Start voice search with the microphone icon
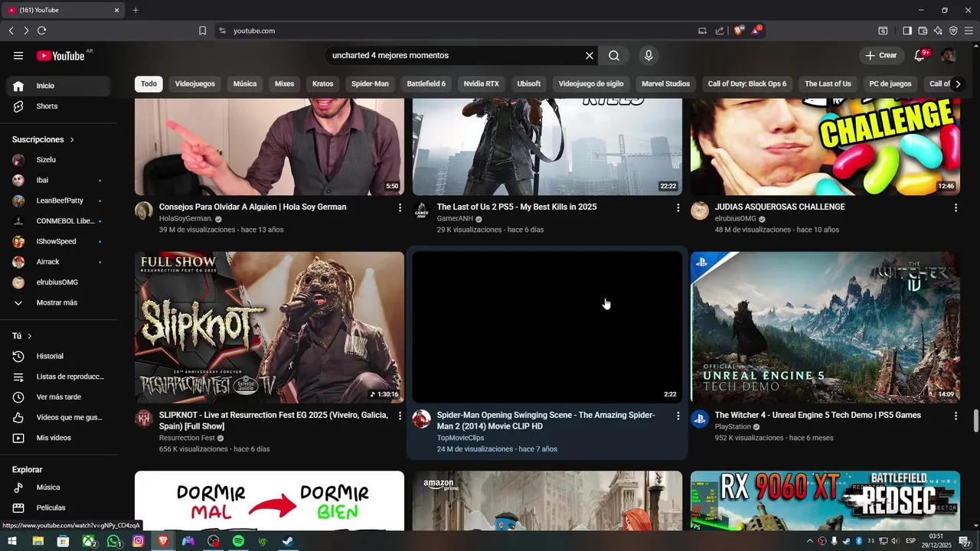The image size is (980, 551). click(648, 55)
